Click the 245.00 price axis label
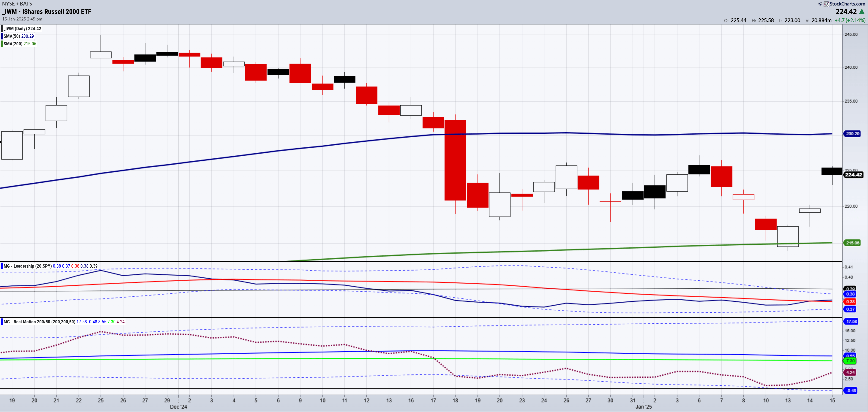 click(851, 34)
